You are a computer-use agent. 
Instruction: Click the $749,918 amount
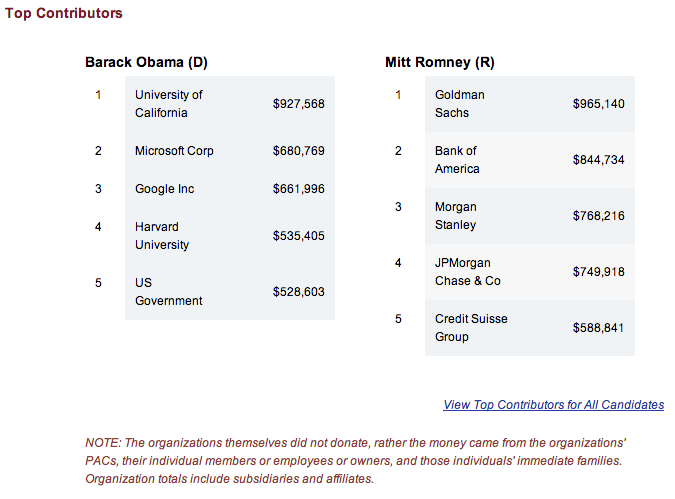(x=598, y=272)
